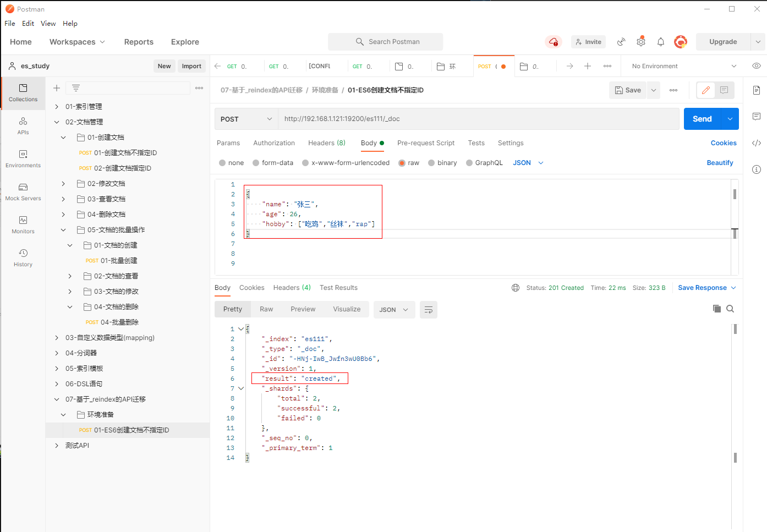
Task: Switch to the Pre-request Script tab
Action: pos(426,143)
